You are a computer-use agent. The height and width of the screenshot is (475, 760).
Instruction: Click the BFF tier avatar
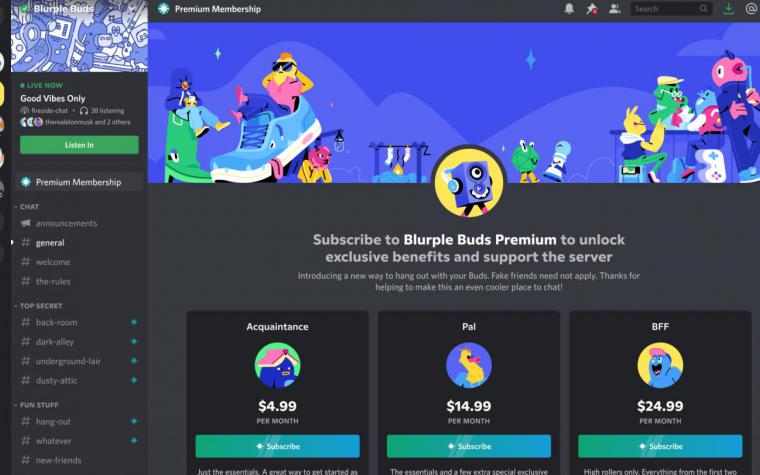pos(660,365)
